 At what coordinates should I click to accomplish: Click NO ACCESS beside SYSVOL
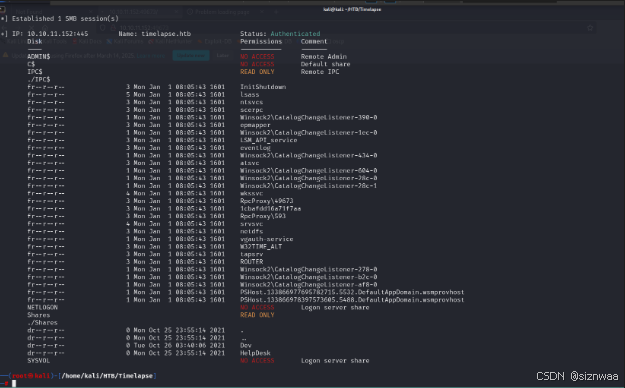257,360
